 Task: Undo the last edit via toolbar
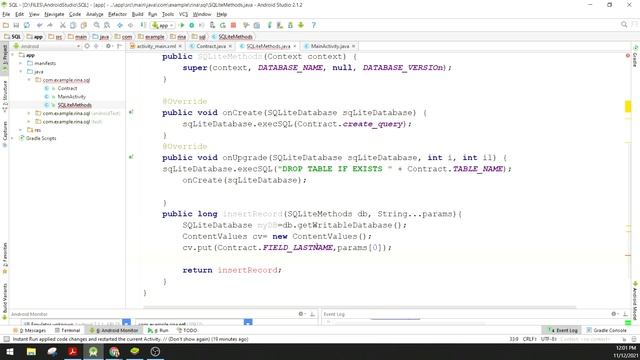[x=40, y=25]
